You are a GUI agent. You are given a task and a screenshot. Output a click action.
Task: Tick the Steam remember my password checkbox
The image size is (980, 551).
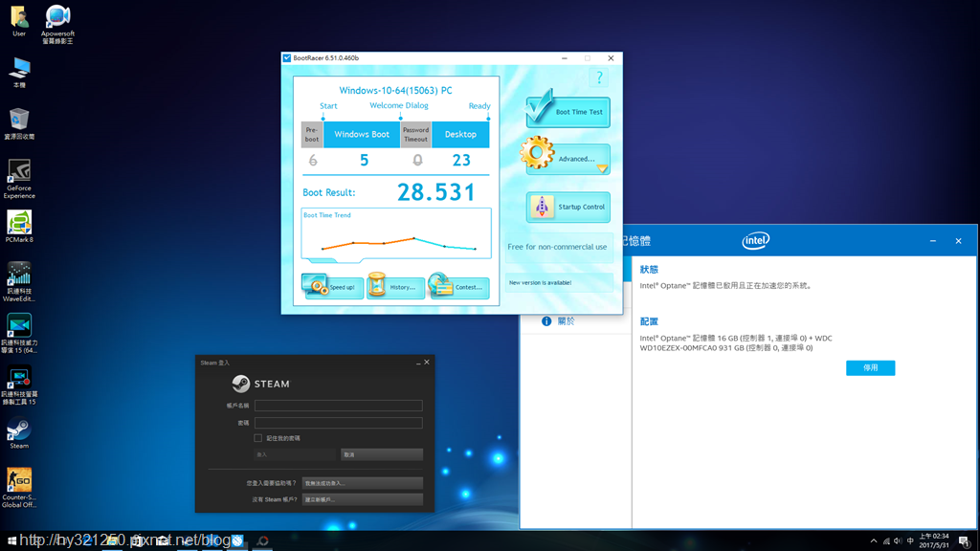pos(258,438)
